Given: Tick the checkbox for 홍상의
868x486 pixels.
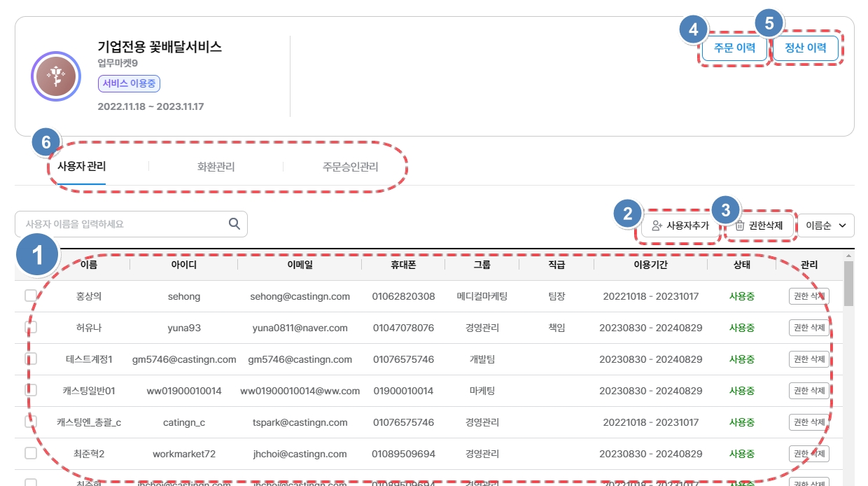Looking at the screenshot, I should [31, 296].
